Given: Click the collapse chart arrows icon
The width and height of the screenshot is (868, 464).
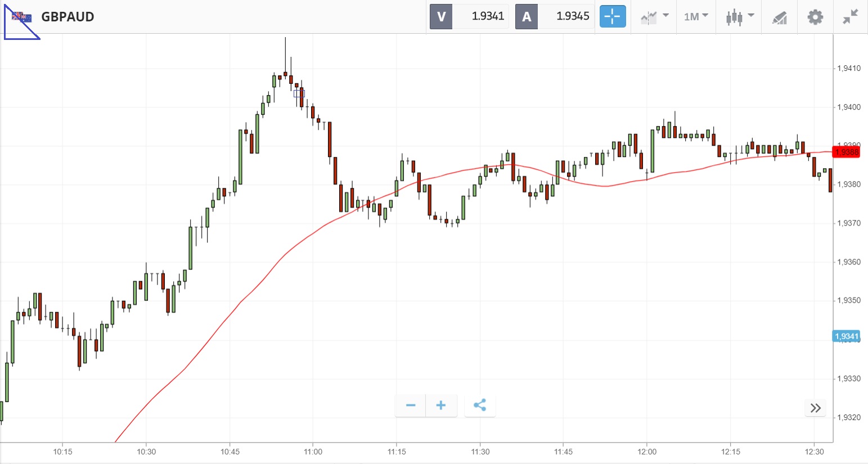Looking at the screenshot, I should coord(850,17).
